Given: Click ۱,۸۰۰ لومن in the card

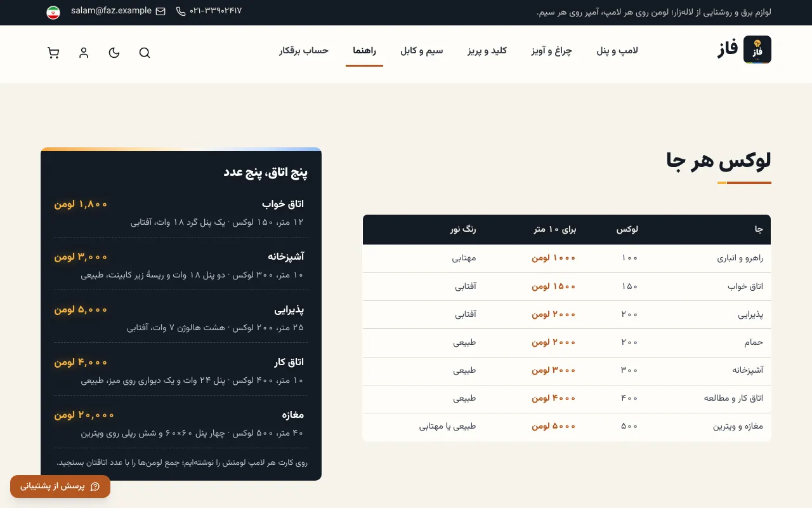Looking at the screenshot, I should tap(81, 204).
